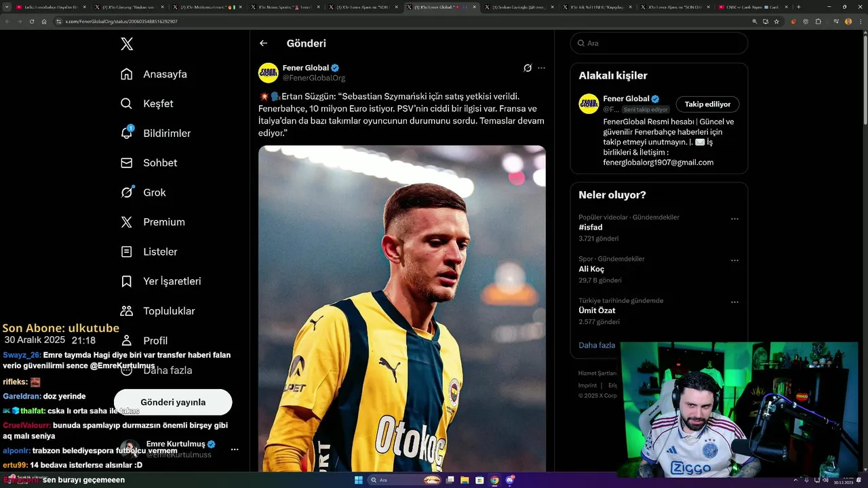Image resolution: width=868 pixels, height=488 pixels.
Task: Click the address bar URL
Action: [x=122, y=22]
